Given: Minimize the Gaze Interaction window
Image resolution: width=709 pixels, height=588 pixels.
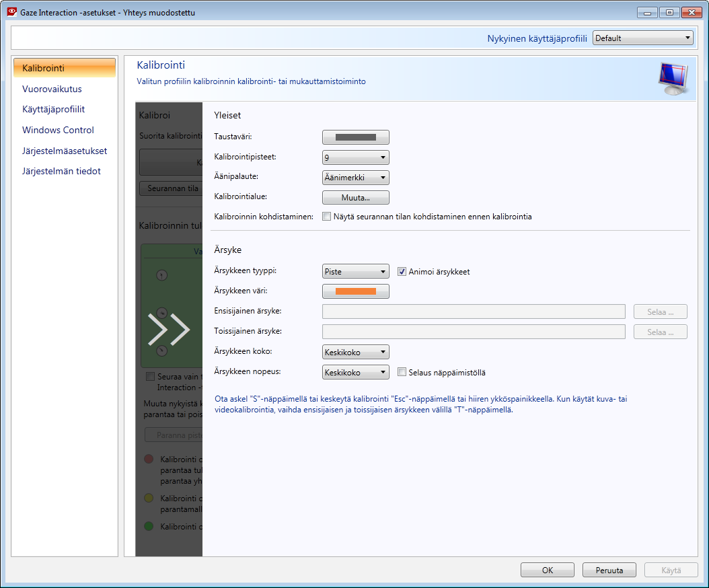Looking at the screenshot, I should click(x=648, y=12).
